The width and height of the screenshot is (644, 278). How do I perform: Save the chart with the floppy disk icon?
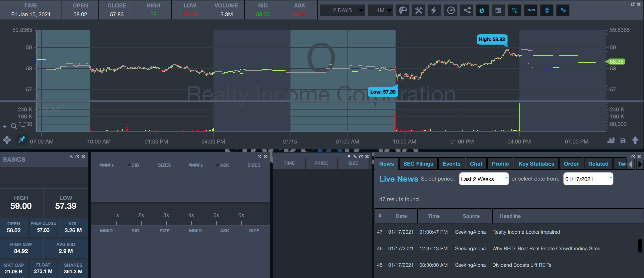[x=623, y=141]
